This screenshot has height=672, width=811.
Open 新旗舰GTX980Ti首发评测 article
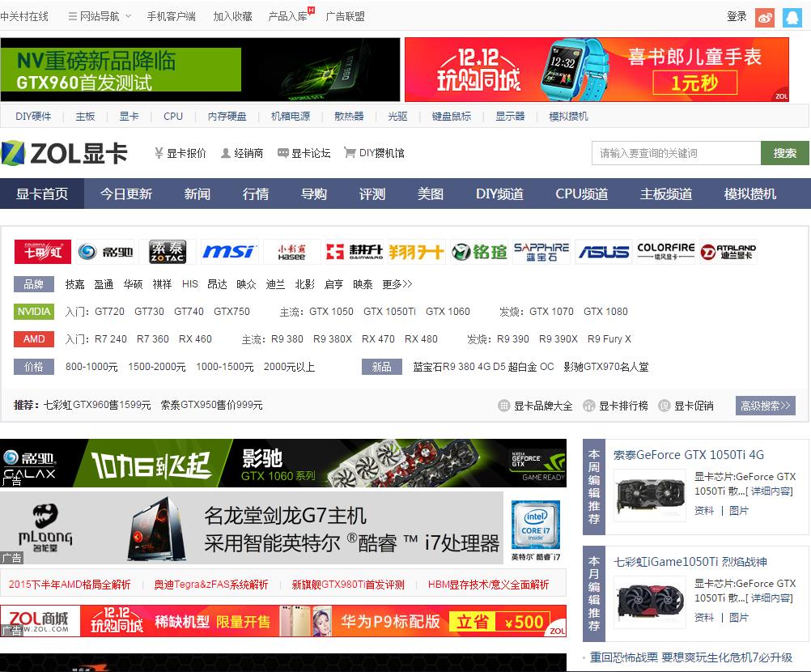[348, 585]
